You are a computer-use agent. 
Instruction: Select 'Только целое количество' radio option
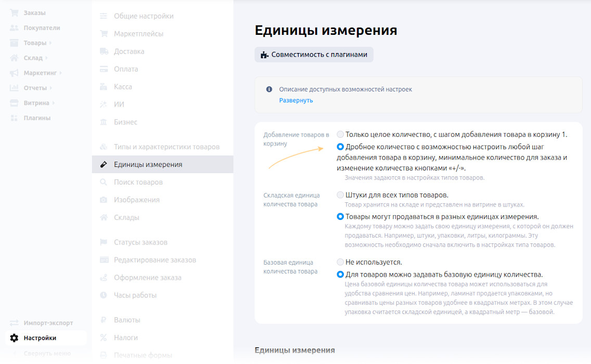point(340,134)
